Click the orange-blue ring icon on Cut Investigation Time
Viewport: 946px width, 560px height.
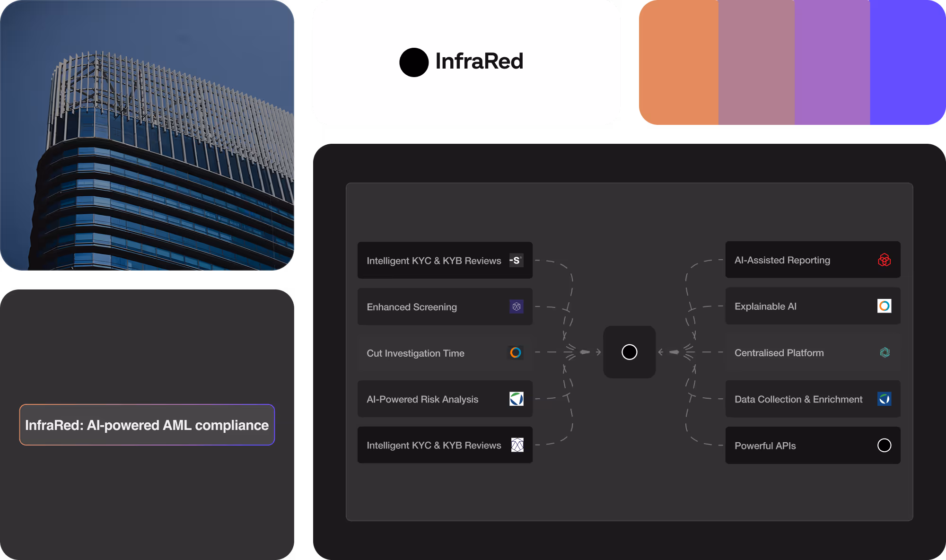516,352
